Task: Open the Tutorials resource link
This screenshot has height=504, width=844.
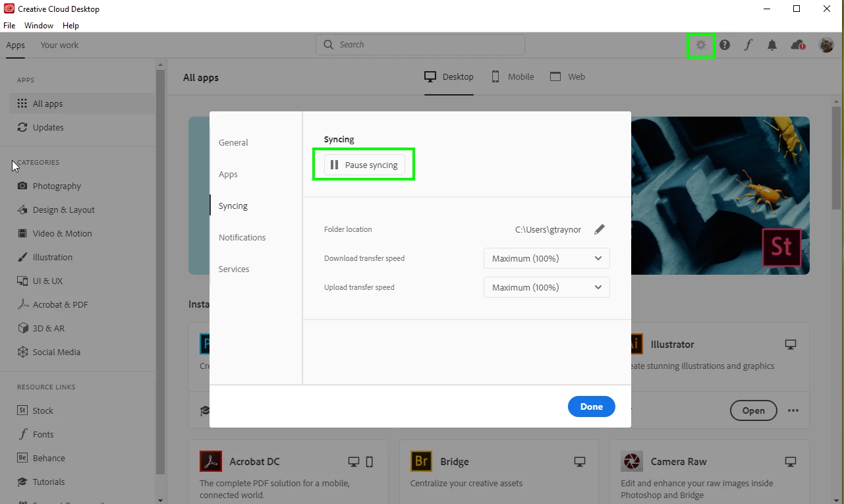Action: (41, 482)
